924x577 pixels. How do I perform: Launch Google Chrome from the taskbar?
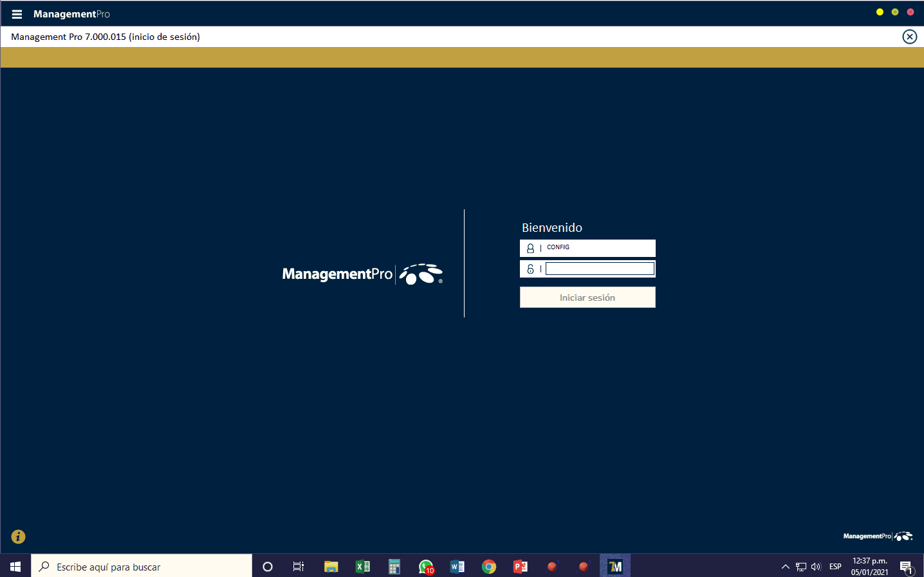pos(489,567)
